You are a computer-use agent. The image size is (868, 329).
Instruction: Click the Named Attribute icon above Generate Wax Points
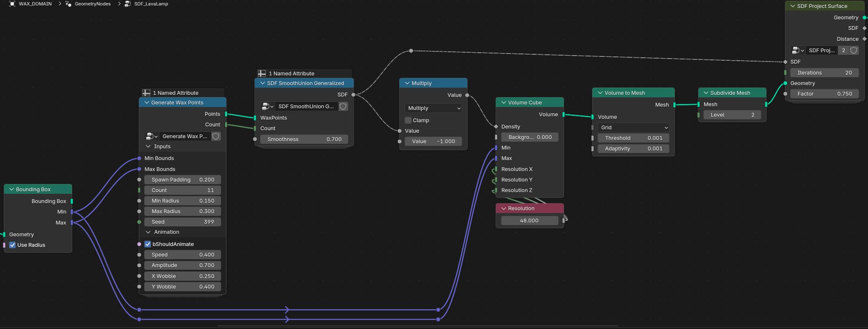pyautogui.click(x=146, y=93)
